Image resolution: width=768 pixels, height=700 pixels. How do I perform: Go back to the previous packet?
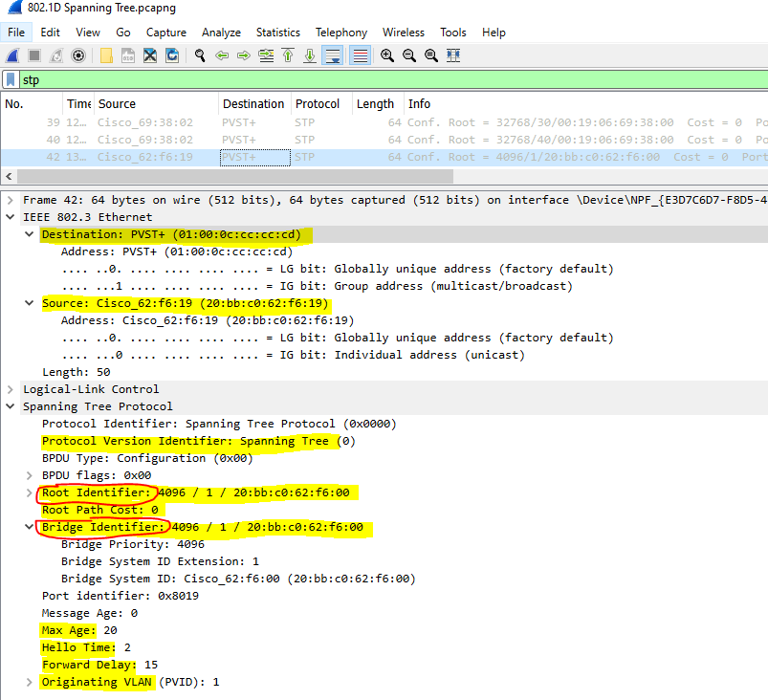(x=222, y=55)
